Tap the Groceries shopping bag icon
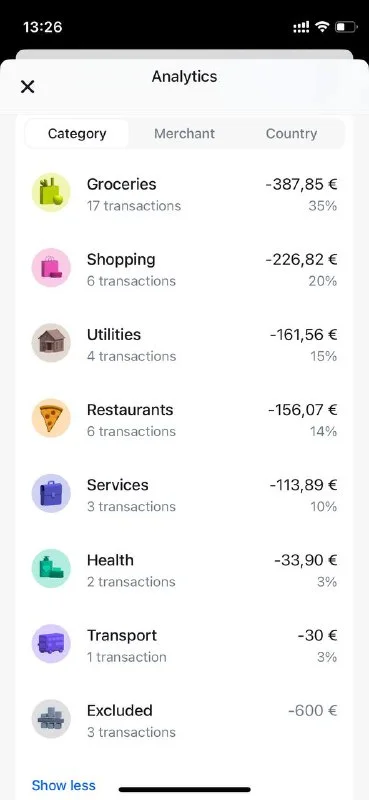The width and height of the screenshot is (369, 800). 51,192
